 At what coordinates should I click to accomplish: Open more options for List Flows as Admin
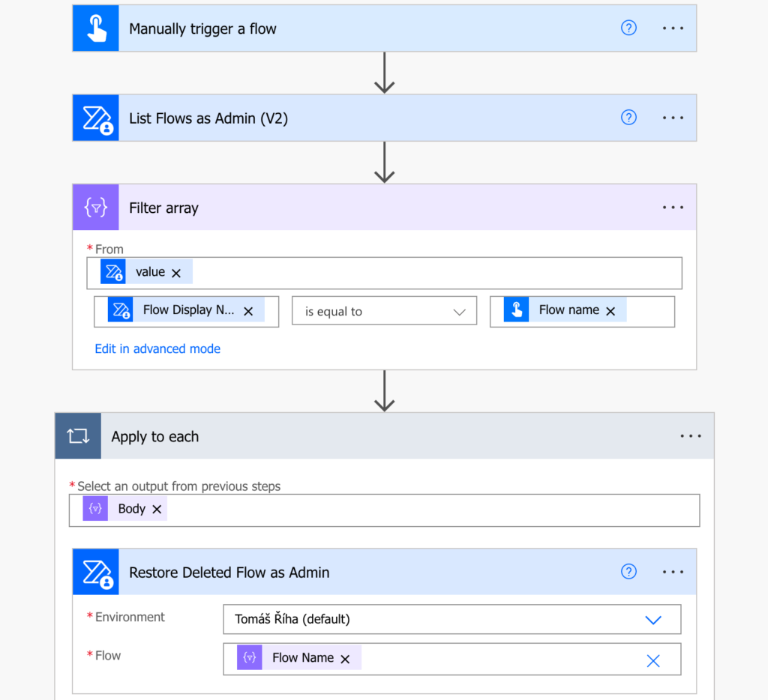click(673, 118)
